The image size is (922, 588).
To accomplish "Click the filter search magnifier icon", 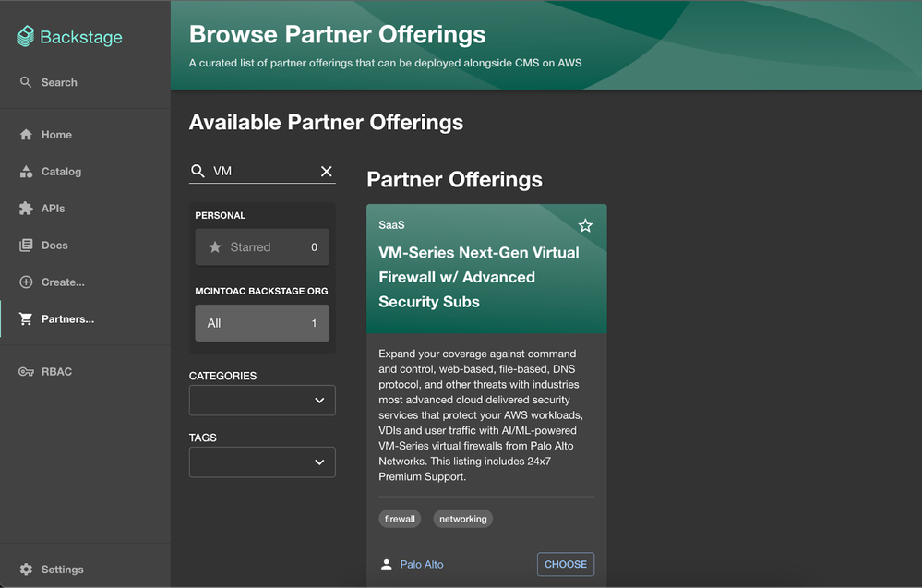I will tap(198, 171).
